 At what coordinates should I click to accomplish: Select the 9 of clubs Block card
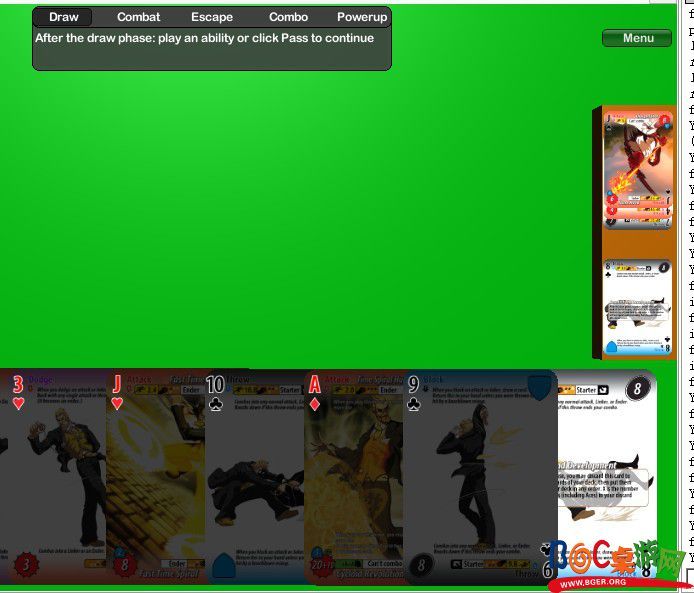[480, 476]
